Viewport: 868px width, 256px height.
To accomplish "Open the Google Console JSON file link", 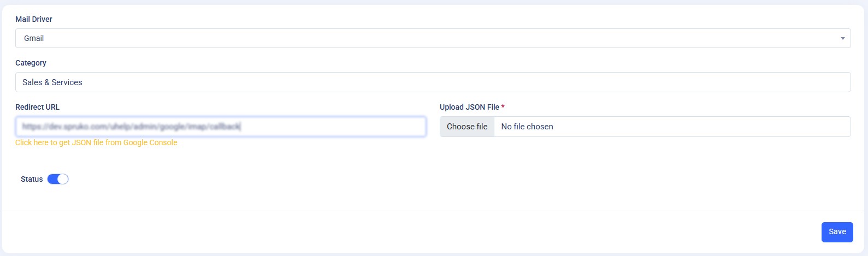I will point(96,142).
